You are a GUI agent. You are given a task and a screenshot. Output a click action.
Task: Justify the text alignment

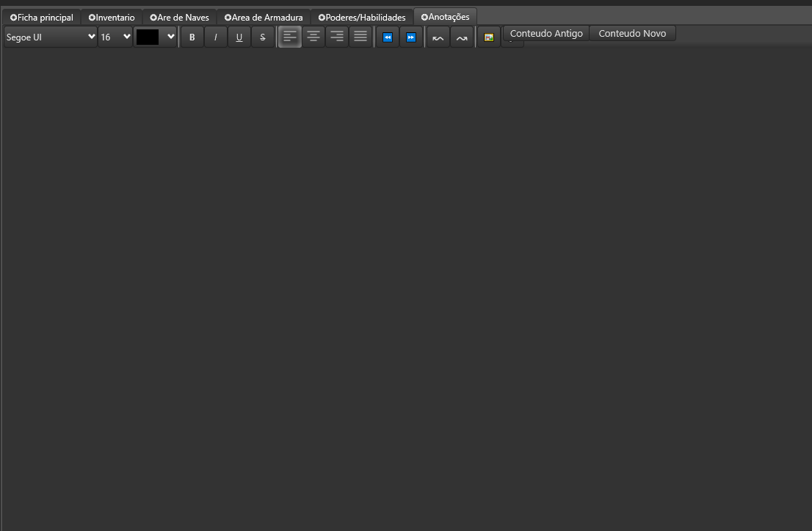(x=360, y=37)
